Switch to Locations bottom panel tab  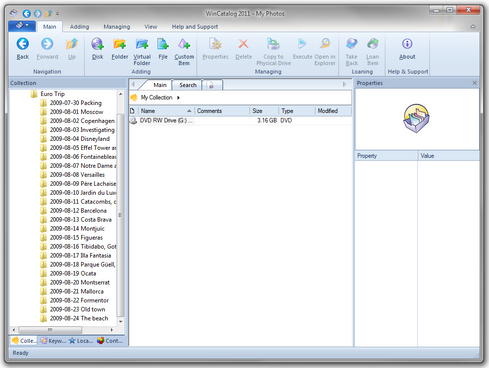point(81,341)
